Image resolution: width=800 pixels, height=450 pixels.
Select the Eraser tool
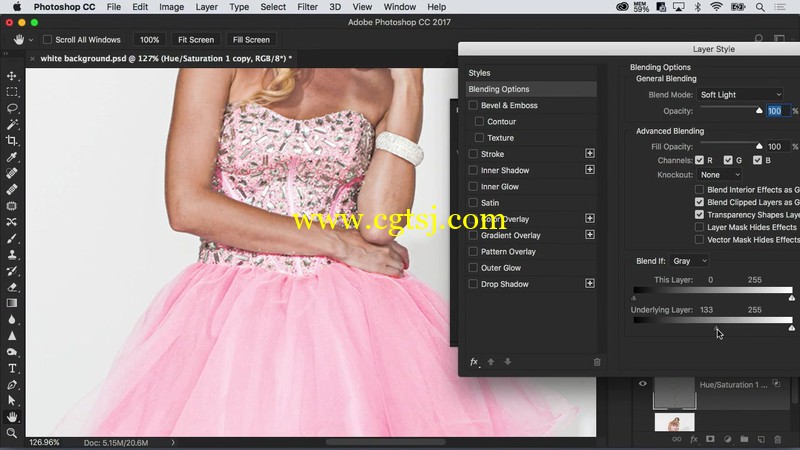tap(12, 287)
